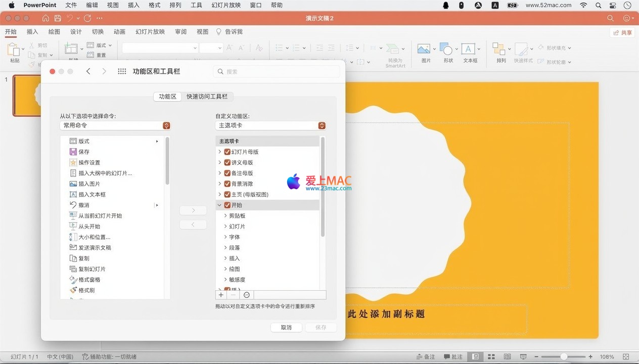The height and width of the screenshot is (364, 639).
Task: Click the Text Box icon in the ribbon
Action: [x=470, y=53]
